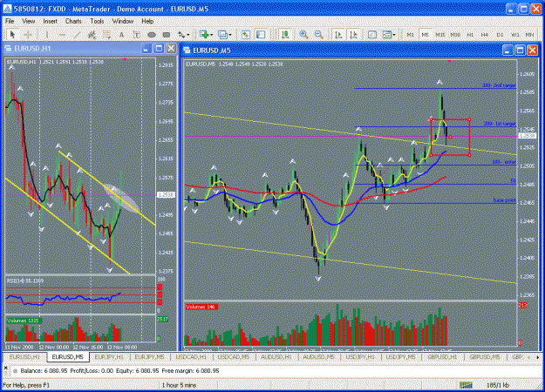Toggle chart Auto Scroll
This screenshot has height=392, width=545.
point(338,34)
